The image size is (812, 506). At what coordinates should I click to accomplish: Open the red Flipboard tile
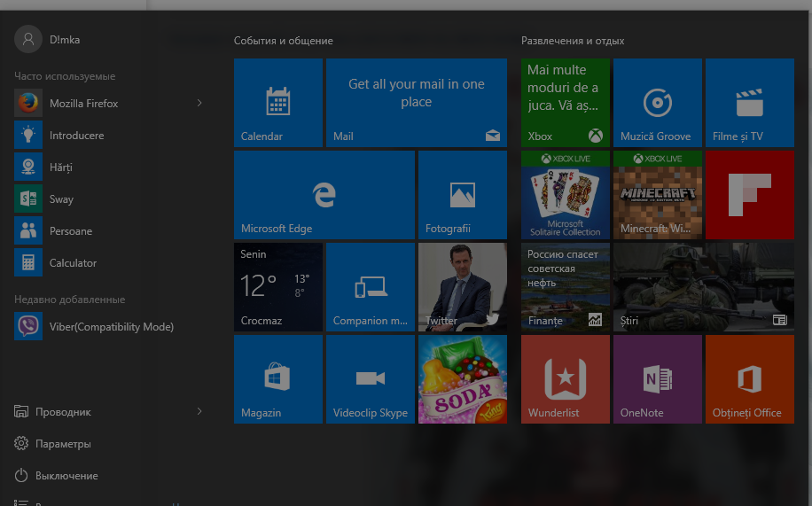pyautogui.click(x=750, y=195)
